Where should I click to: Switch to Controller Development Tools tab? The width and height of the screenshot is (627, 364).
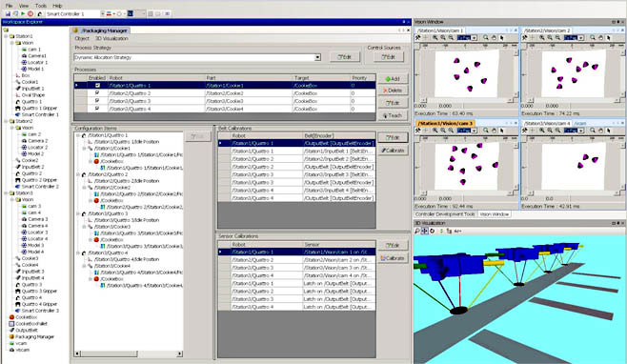[x=445, y=214]
